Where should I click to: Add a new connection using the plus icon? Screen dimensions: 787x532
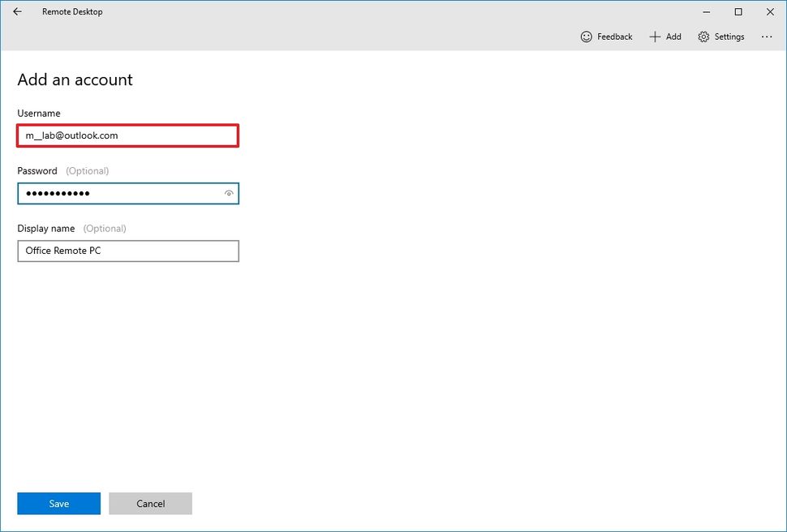pyautogui.click(x=654, y=36)
